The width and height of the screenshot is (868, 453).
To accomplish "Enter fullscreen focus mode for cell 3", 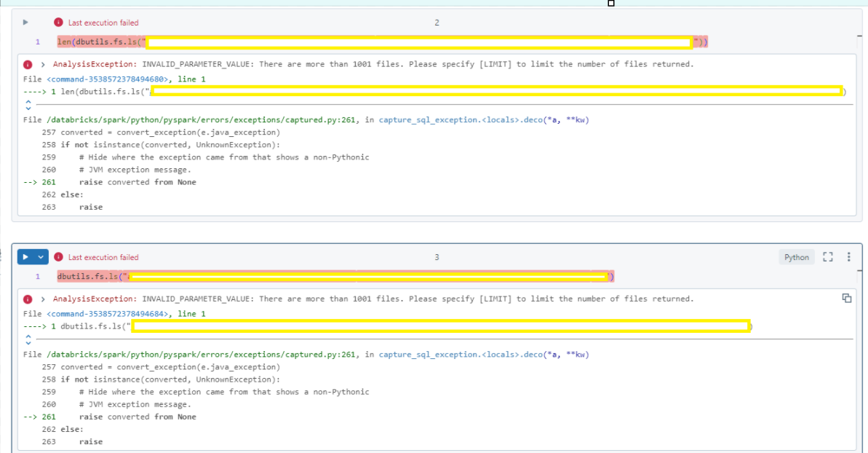I will tap(827, 257).
